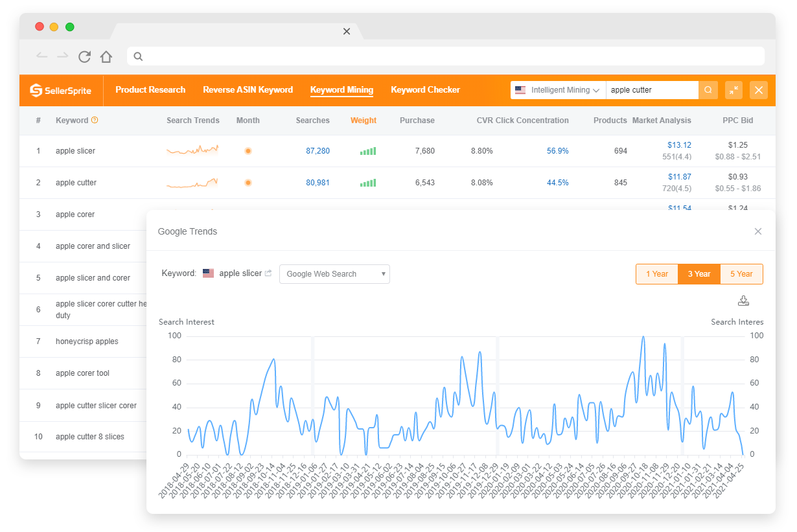Click the browser home icon
Screen dimensions: 797x532
106,57
